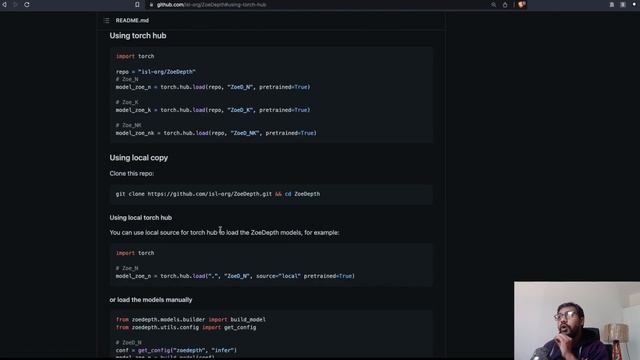Reload the GitHub page
Screen dimensions: 640x360
[27, 4]
